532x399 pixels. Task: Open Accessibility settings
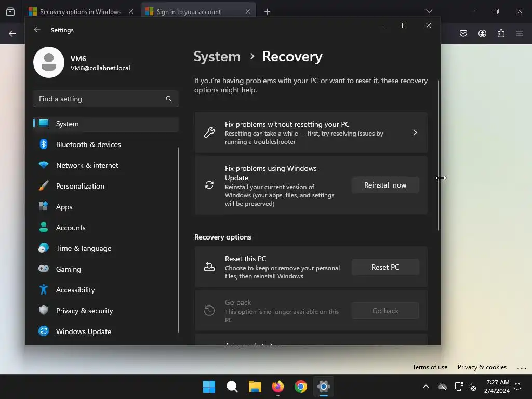106,290
